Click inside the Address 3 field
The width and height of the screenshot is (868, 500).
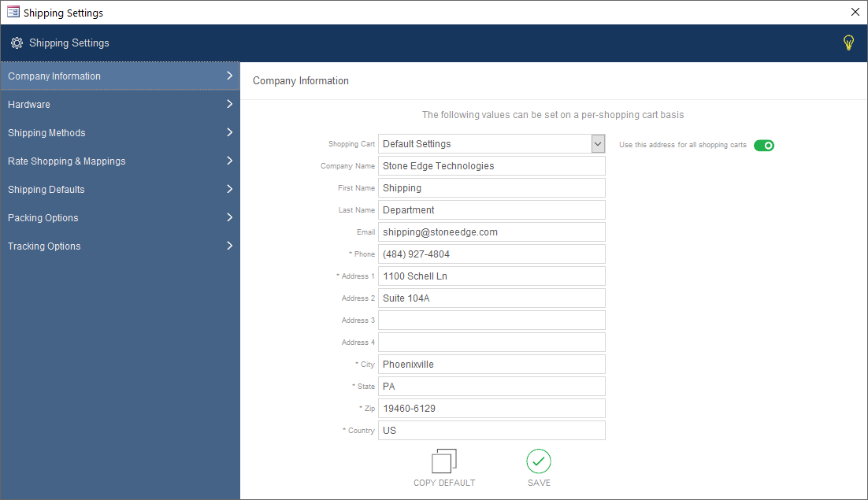[x=491, y=320]
